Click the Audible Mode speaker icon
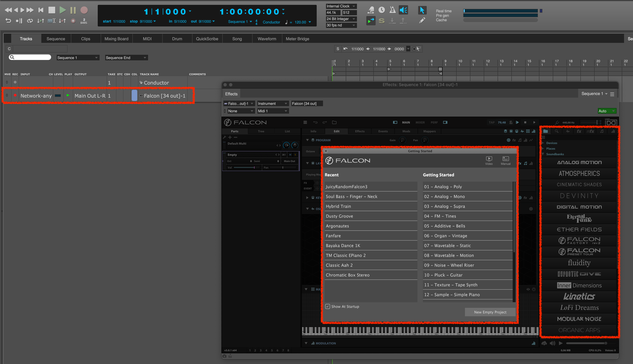 pos(403,10)
